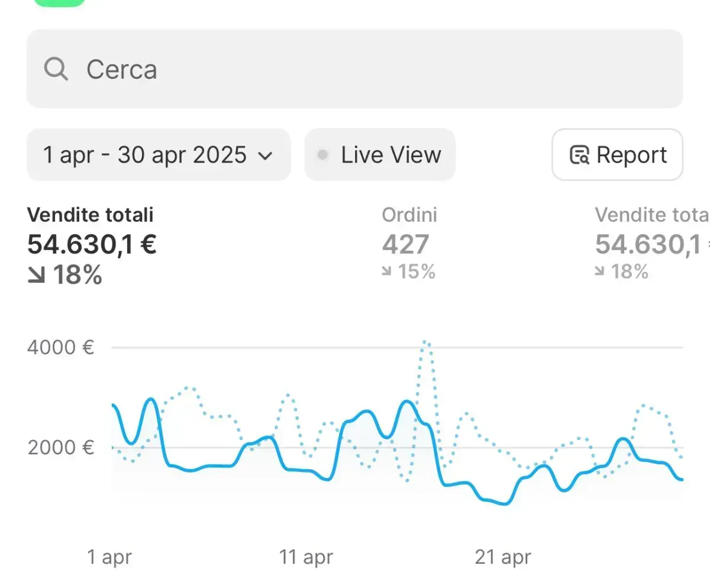The height and width of the screenshot is (588, 710).
Task: Click inside the Cerca search field
Action: click(355, 69)
